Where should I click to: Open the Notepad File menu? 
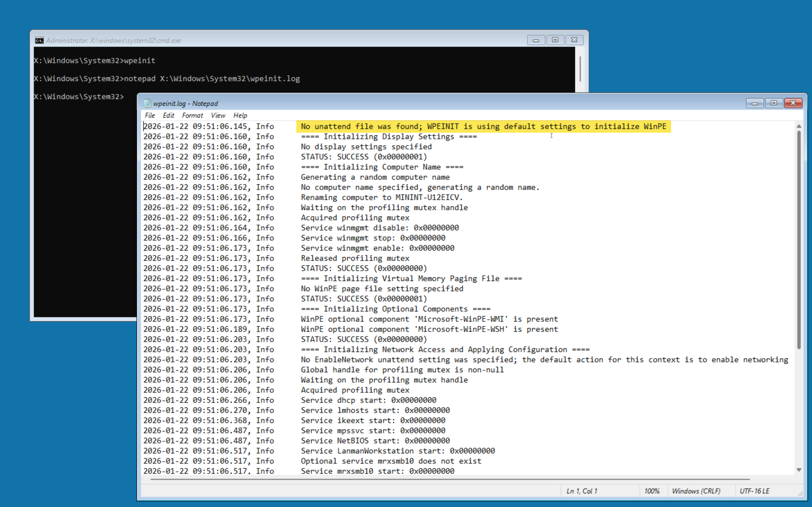pos(150,115)
